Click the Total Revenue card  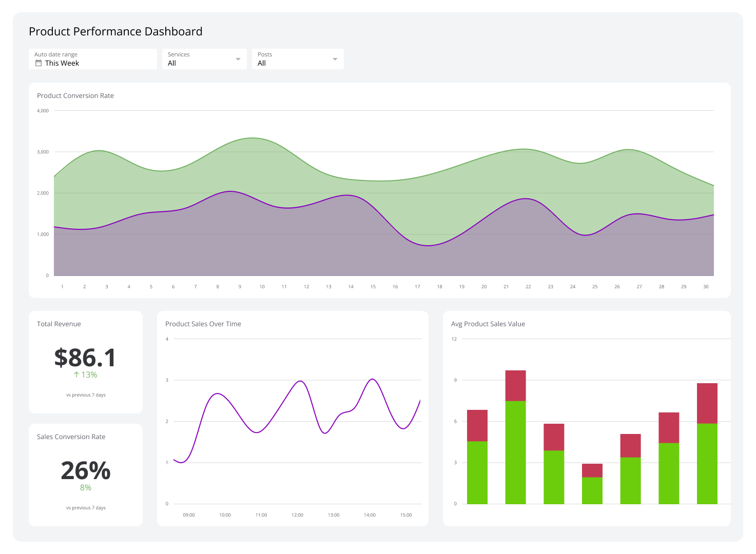point(86,362)
